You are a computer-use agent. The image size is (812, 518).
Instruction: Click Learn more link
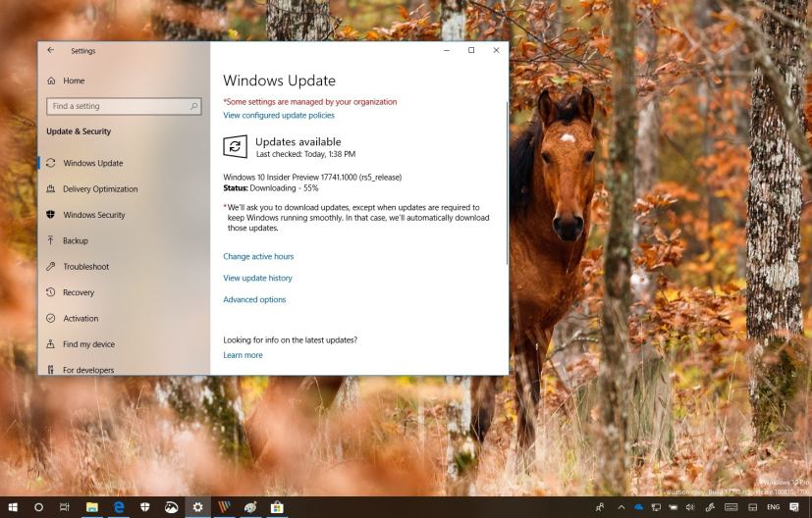[x=243, y=355]
